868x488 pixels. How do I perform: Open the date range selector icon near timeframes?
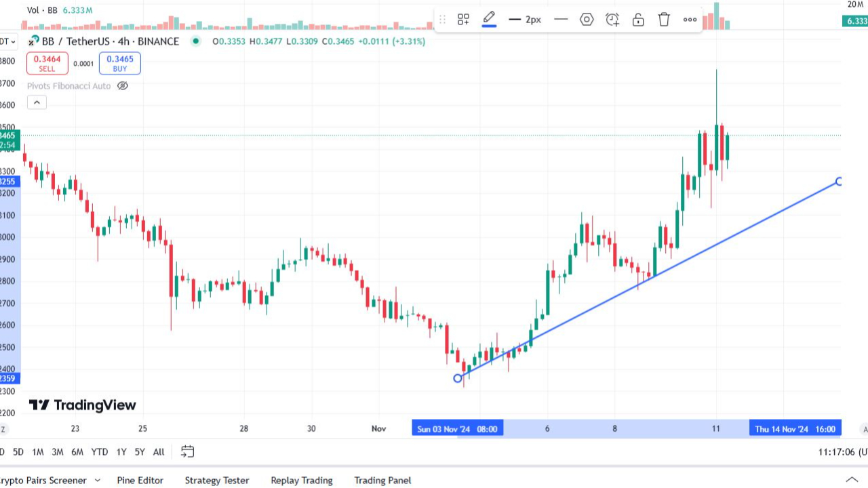tap(187, 451)
